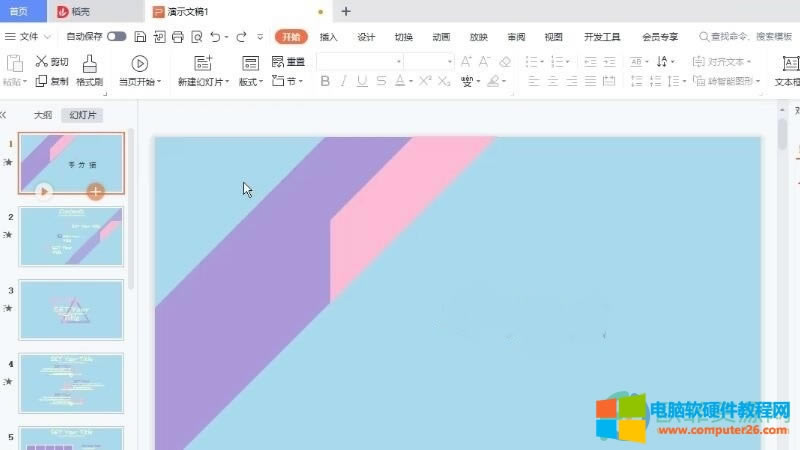800x450 pixels.
Task: Click the 复制 copy button
Action: tap(53, 81)
